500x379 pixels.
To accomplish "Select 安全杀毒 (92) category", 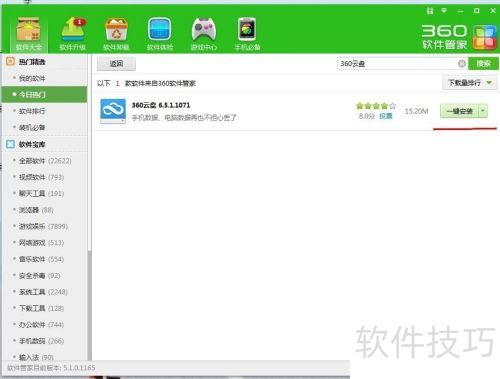I will (39, 276).
